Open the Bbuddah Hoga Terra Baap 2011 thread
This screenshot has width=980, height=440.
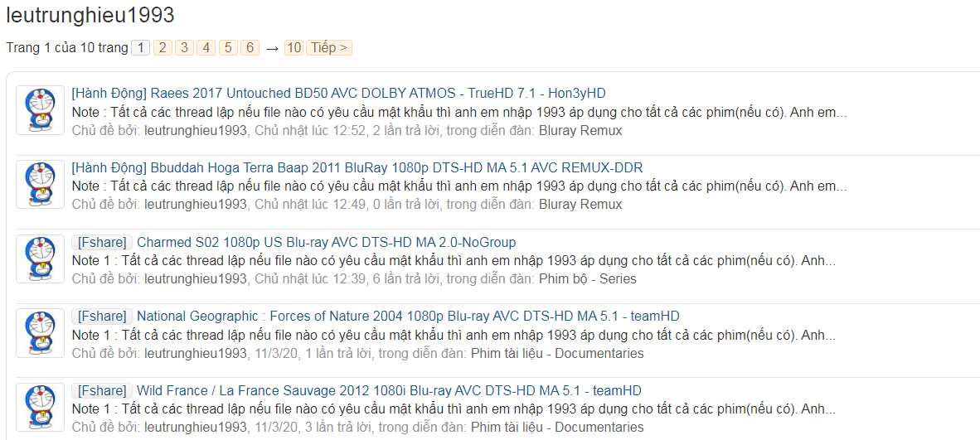pos(397,167)
